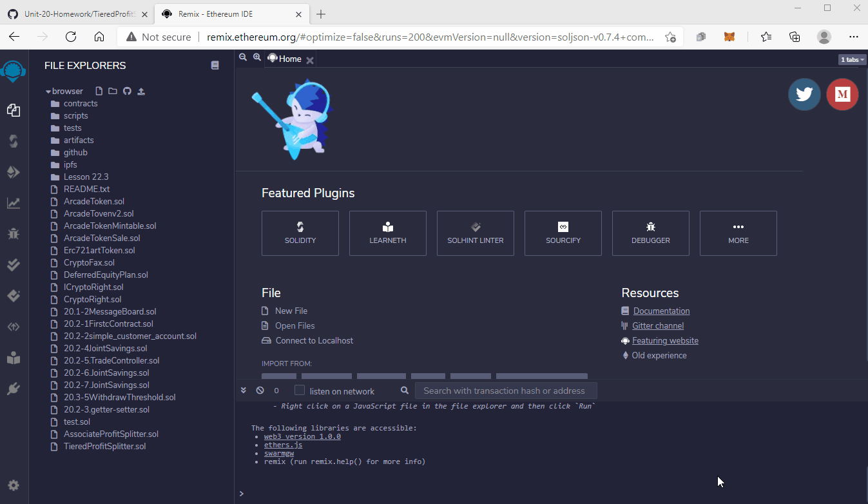868x504 pixels.
Task: Open the LearnEth sidebar icon
Action: tap(14, 358)
